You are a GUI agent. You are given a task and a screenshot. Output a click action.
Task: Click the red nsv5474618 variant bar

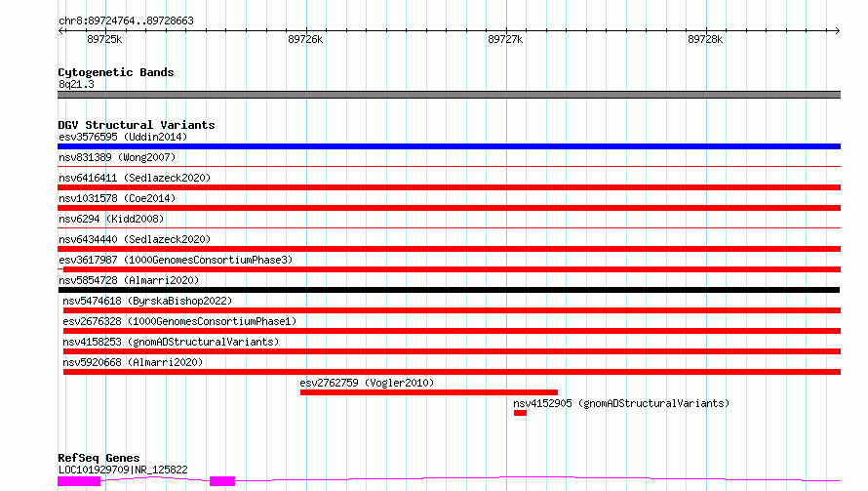point(452,310)
